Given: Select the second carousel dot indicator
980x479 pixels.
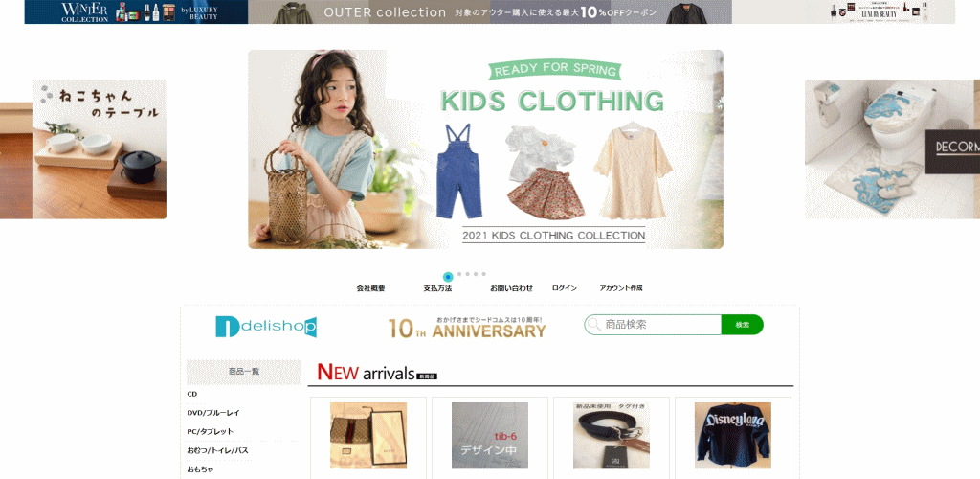Looking at the screenshot, I should pos(459,274).
